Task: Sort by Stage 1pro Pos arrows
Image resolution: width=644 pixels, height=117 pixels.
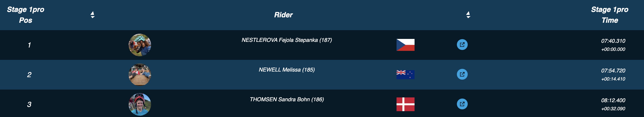Action: click(x=93, y=15)
